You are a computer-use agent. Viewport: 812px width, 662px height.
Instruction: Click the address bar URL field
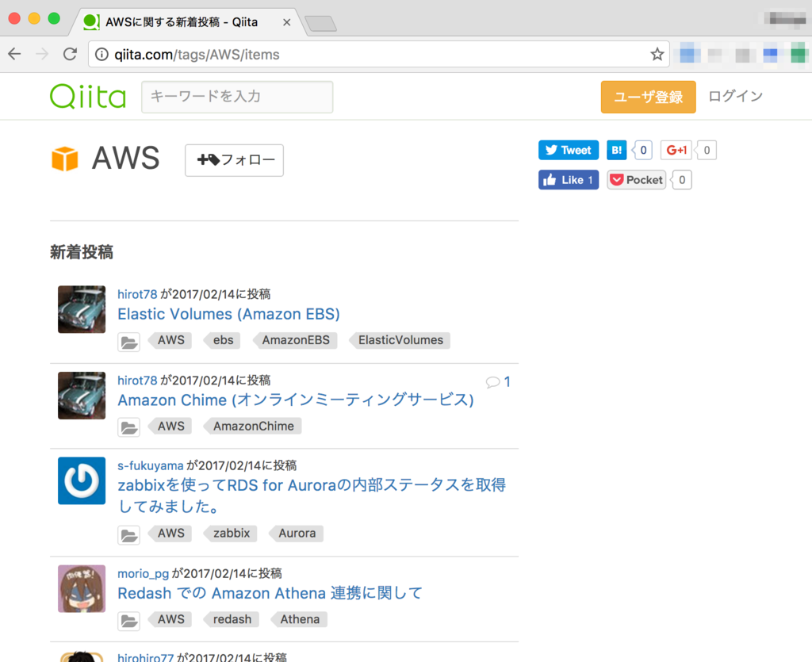point(378,55)
